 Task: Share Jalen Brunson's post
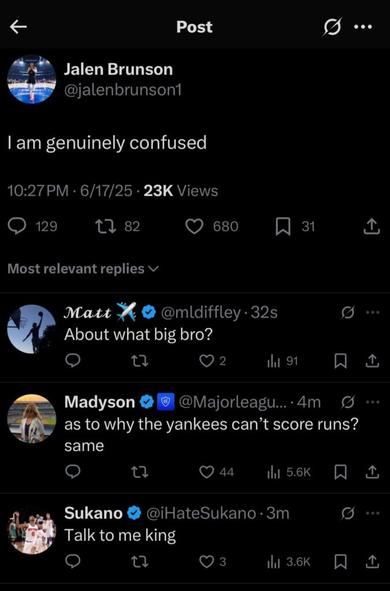pyautogui.click(x=372, y=226)
